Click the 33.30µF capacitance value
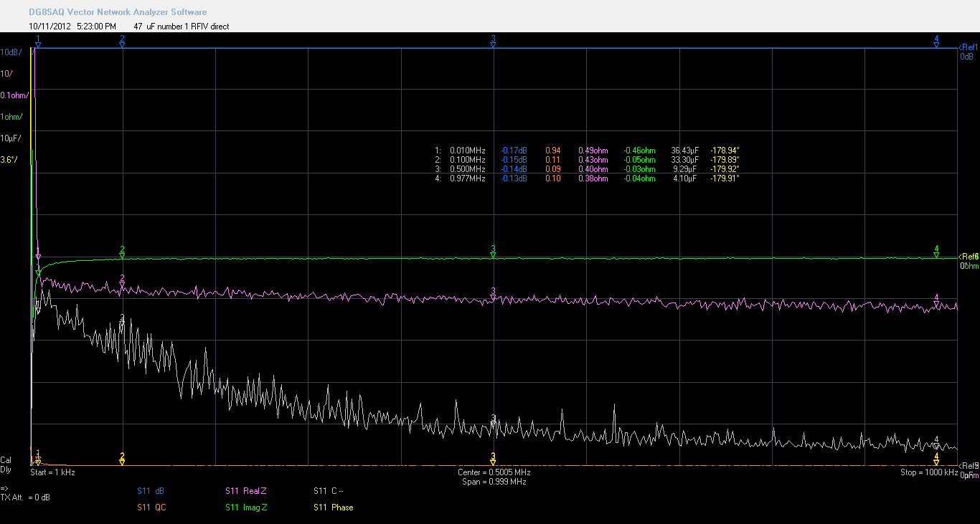Screen dimensions: 980x524 (x=684, y=160)
